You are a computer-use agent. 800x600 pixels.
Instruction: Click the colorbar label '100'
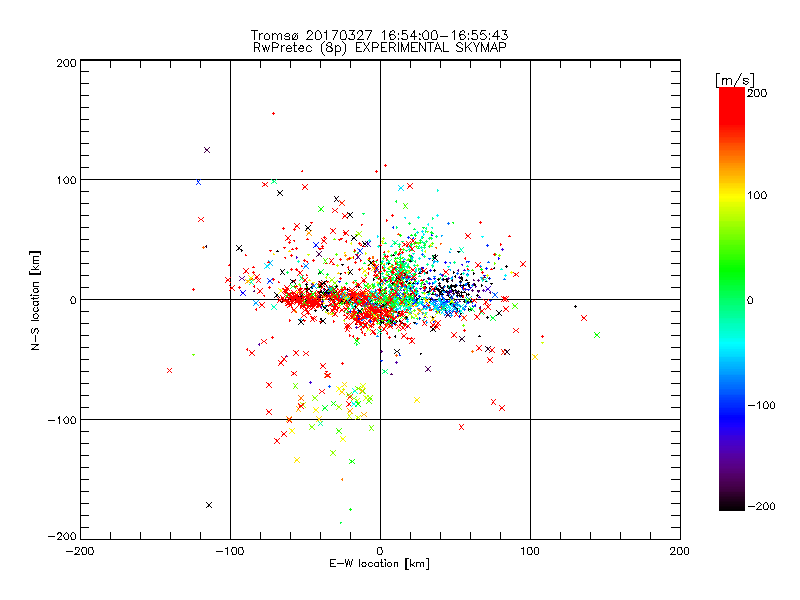[x=757, y=195]
